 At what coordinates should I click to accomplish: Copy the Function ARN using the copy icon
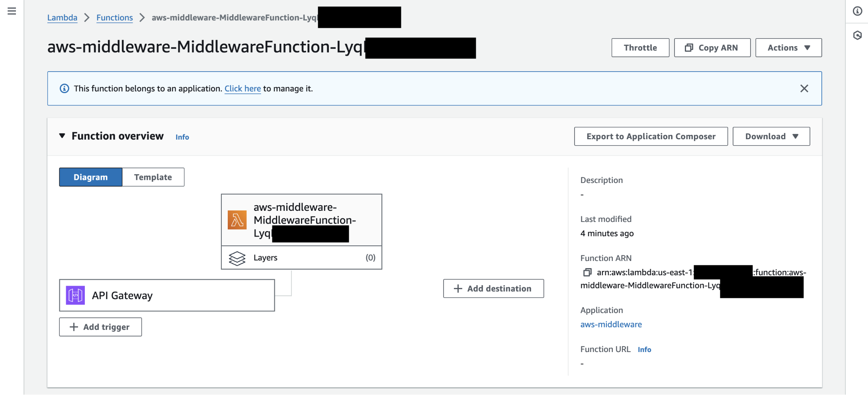point(587,272)
